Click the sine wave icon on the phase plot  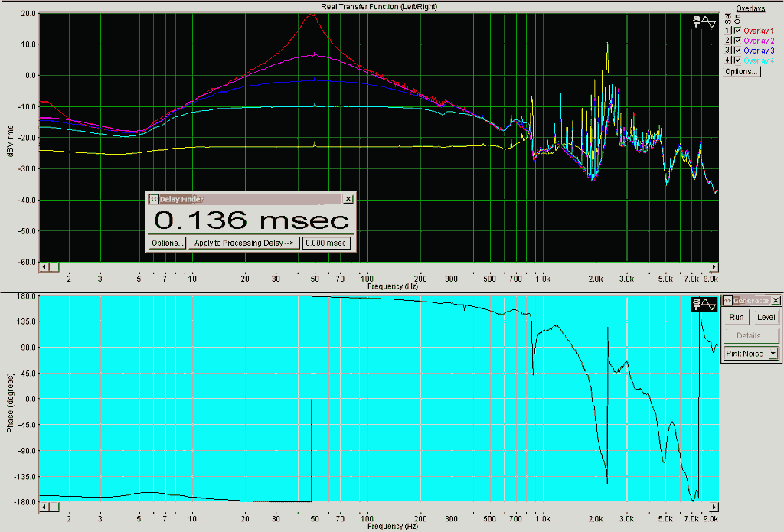tap(708, 303)
